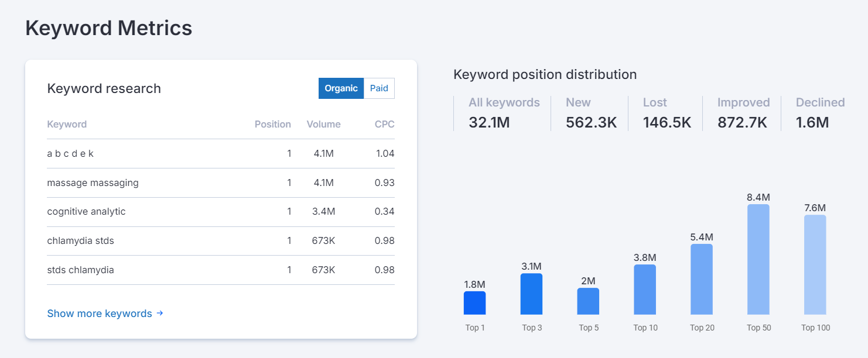The width and height of the screenshot is (868, 358).
Task: Switch to the Organic tab
Action: point(341,88)
